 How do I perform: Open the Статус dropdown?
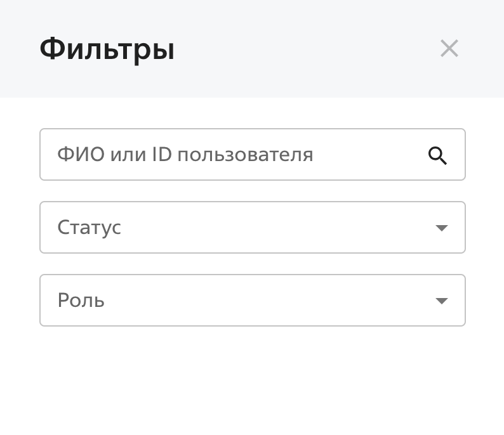tap(252, 228)
